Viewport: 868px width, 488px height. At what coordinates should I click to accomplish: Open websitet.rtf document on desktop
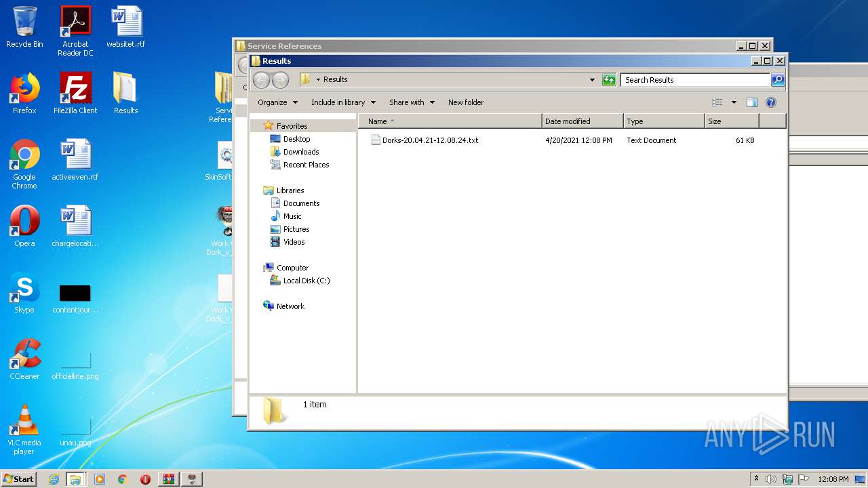pyautogui.click(x=126, y=27)
